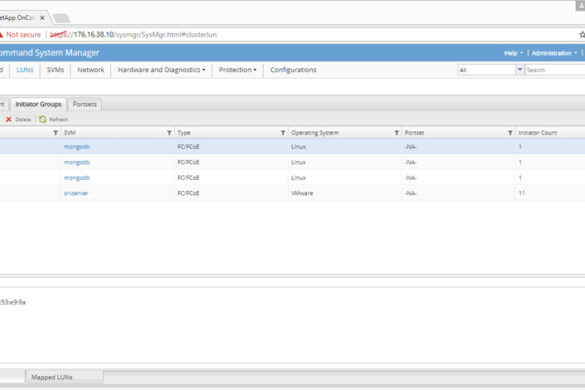Screen dimensions: 585x390
Task: Open the All search scope dropdown arrow
Action: pos(520,69)
